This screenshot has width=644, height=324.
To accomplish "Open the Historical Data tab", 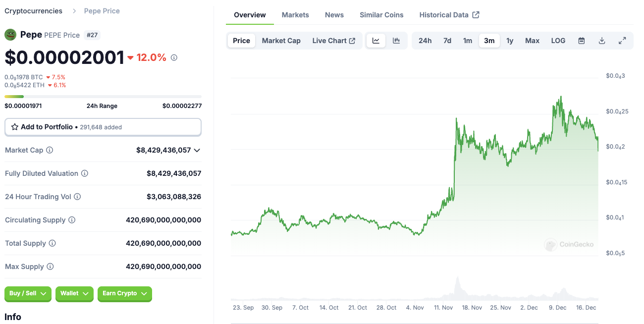I will [449, 15].
